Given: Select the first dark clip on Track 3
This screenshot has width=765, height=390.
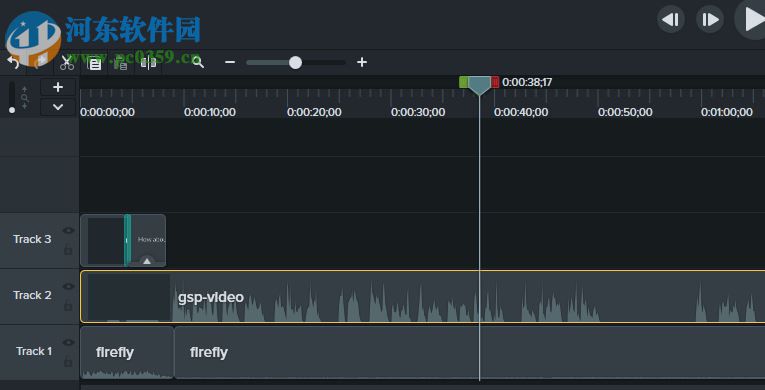Looking at the screenshot, I should pyautogui.click(x=102, y=241).
